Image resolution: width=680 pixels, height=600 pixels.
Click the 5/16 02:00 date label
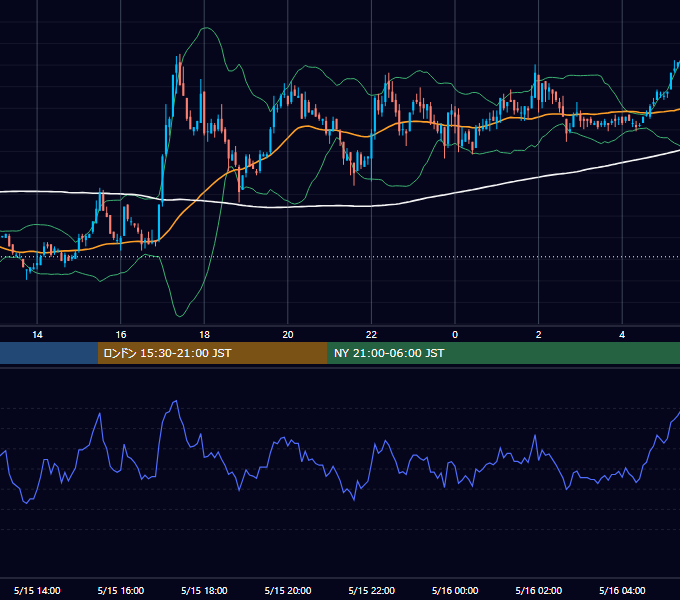click(x=539, y=590)
